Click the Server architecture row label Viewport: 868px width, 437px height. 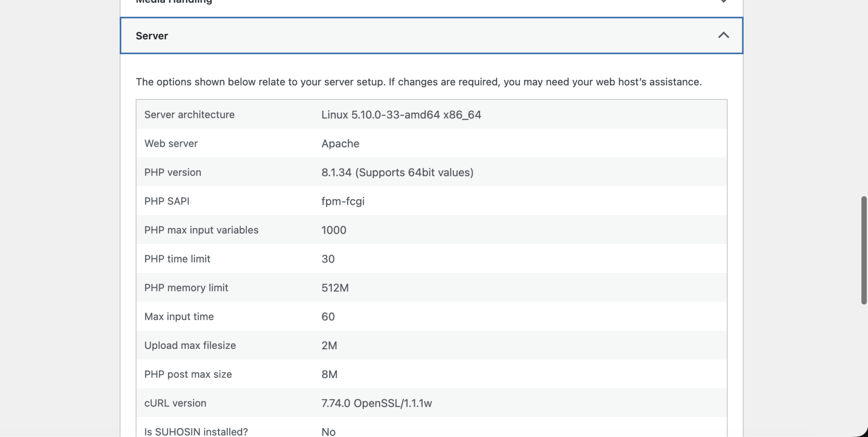(189, 115)
